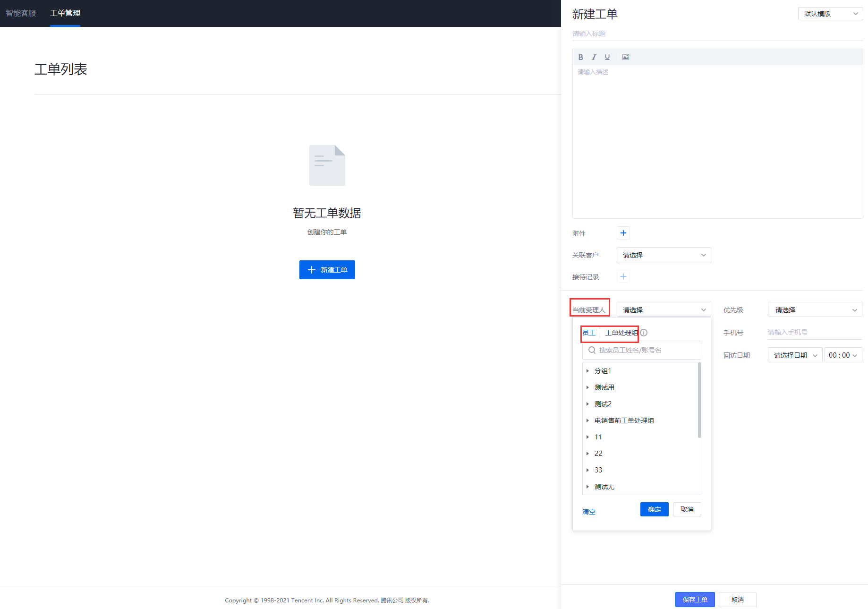The image size is (868, 609).
Task: Confirm selection with 确定 button
Action: point(654,509)
